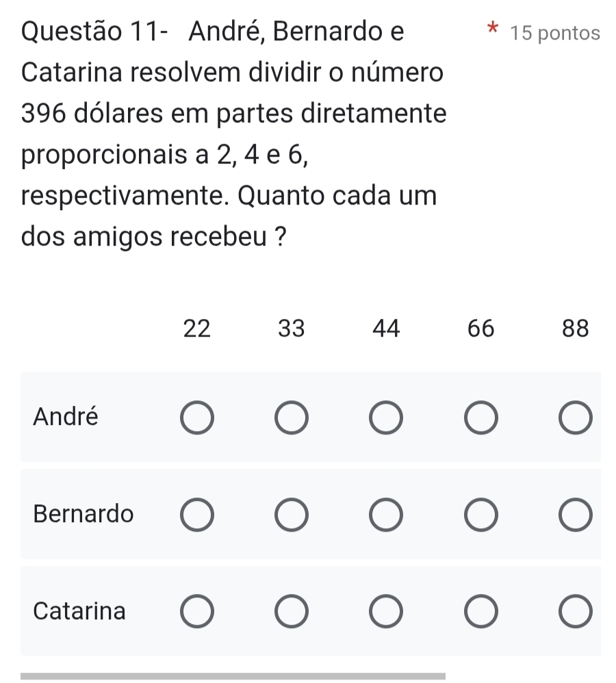Select 88 for Catarina

tap(575, 613)
